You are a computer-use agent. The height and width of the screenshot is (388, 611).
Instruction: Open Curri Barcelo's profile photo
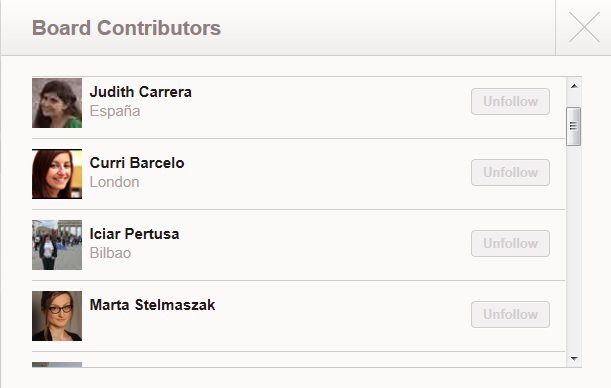57,174
